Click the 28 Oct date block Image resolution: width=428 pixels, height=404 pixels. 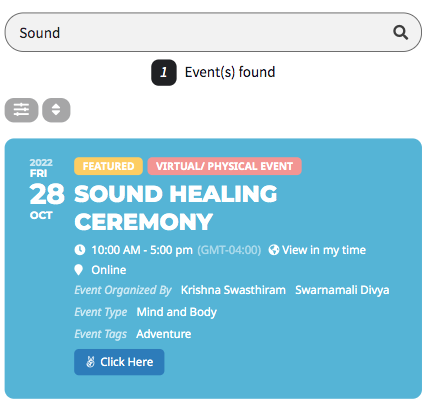pyautogui.click(x=47, y=189)
